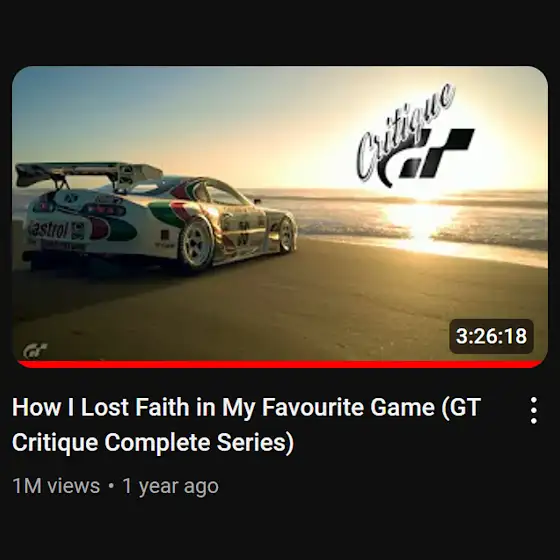Click the cursive Critique script text
This screenshot has width=560, height=560.
(x=404, y=131)
